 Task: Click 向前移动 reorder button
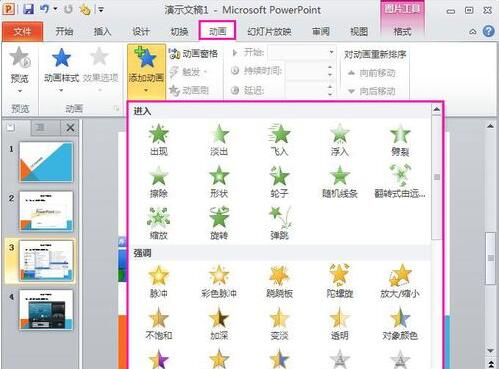click(x=371, y=73)
